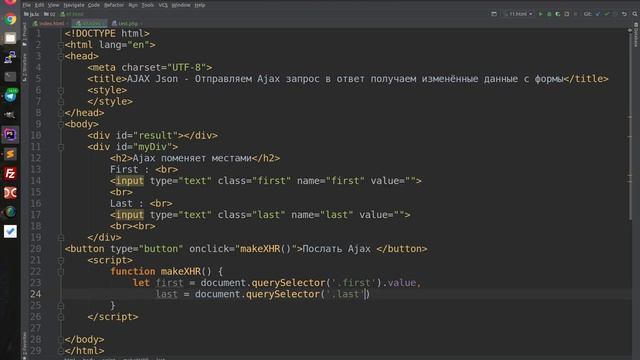640x360 pixels.
Task: Collapse the head tag fold on line 3
Action: 61,56
